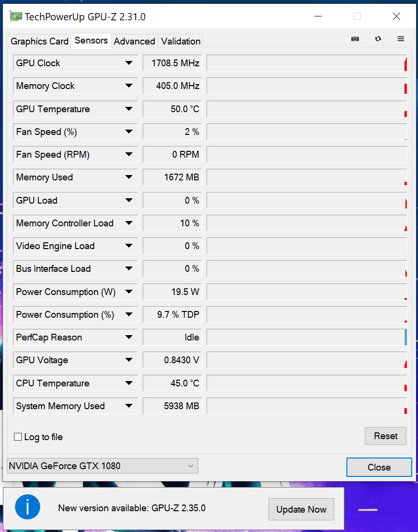This screenshot has width=418, height=532.
Task: Click the Update Now button
Action: [x=301, y=509]
